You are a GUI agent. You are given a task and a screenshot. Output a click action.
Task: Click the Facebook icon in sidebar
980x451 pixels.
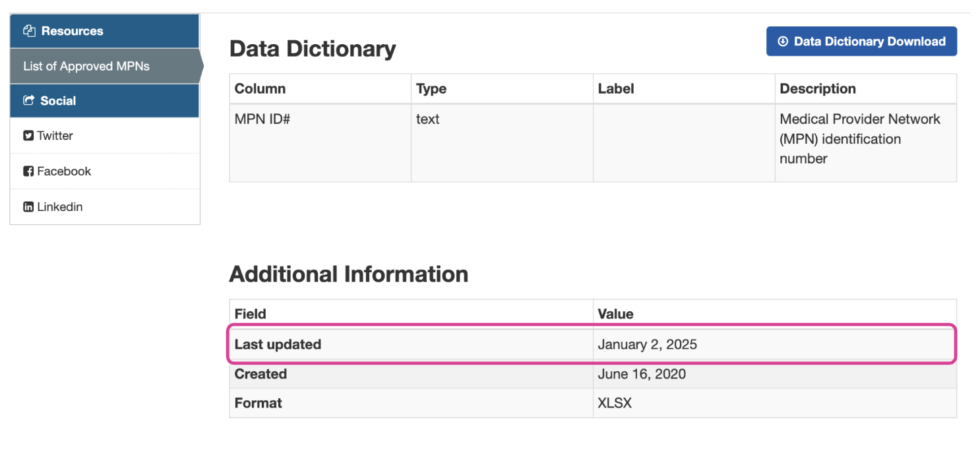28,171
